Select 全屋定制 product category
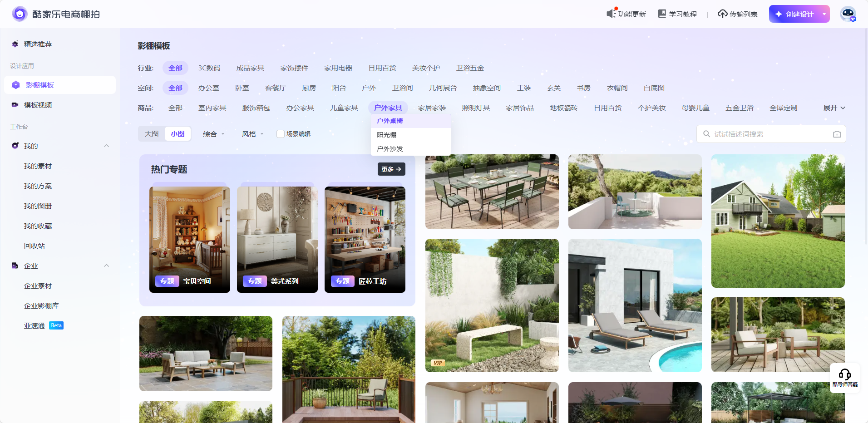 pyautogui.click(x=784, y=108)
